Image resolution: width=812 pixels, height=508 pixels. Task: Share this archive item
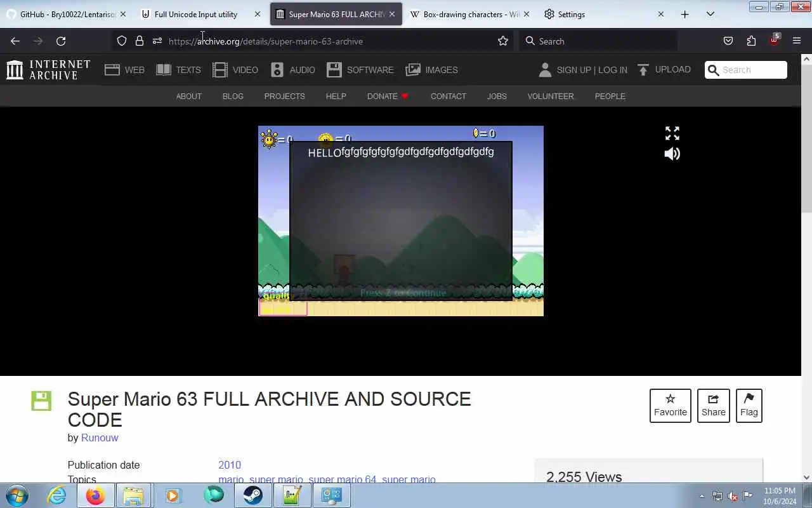(714, 406)
